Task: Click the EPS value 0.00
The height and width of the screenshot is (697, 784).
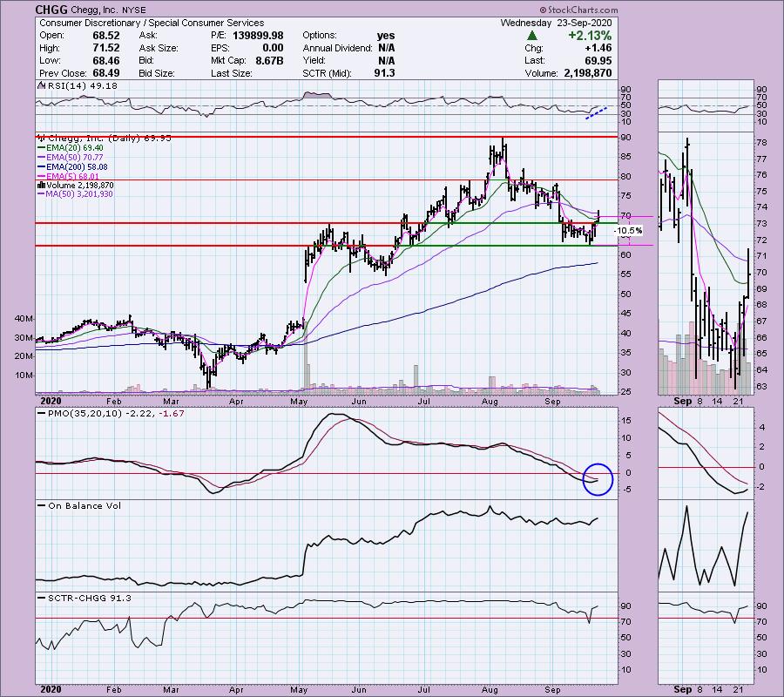Action: (x=273, y=48)
